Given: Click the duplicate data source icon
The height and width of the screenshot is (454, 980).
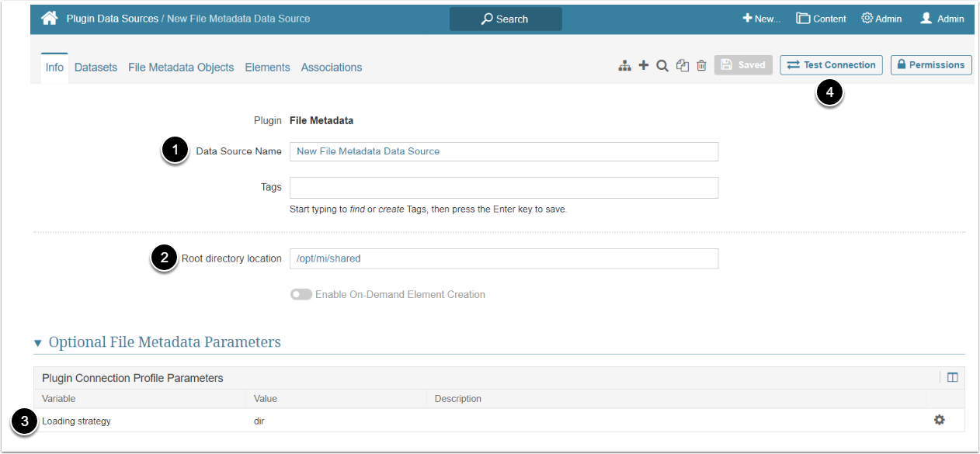Looking at the screenshot, I should pos(683,66).
